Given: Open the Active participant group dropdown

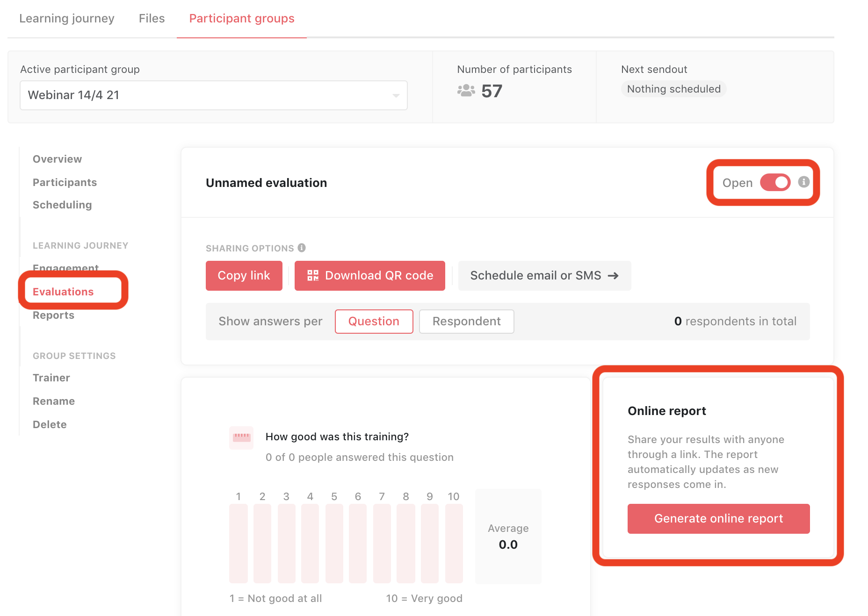Looking at the screenshot, I should tap(214, 95).
